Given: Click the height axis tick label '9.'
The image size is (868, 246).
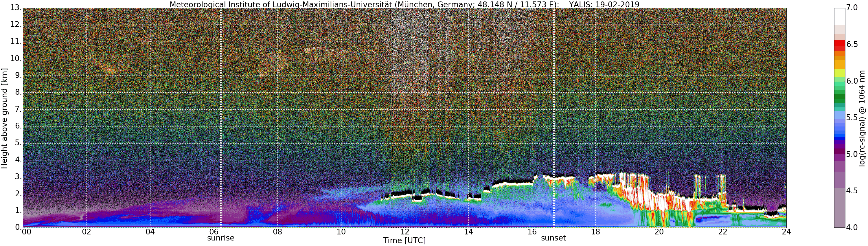Looking at the screenshot, I should [x=18, y=75].
